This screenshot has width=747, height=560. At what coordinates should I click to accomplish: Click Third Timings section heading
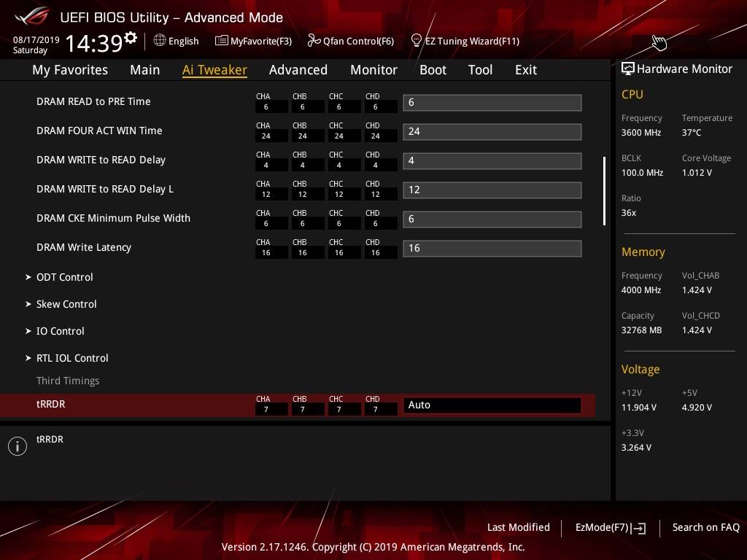[x=68, y=381]
